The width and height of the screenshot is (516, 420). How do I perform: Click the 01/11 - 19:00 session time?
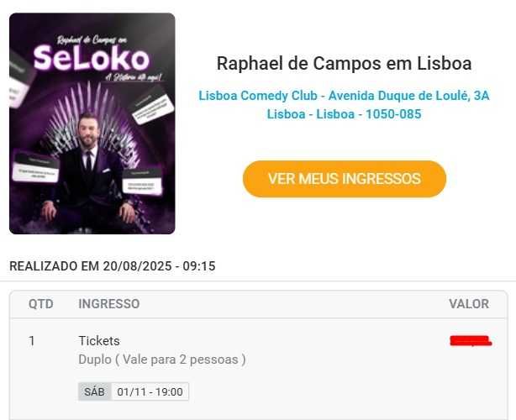pyautogui.click(x=150, y=391)
